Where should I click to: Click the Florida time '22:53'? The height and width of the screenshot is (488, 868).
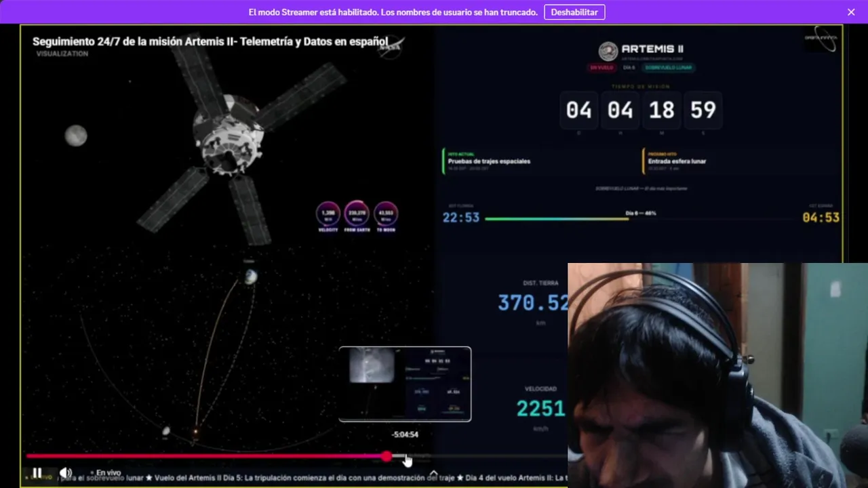tap(461, 218)
